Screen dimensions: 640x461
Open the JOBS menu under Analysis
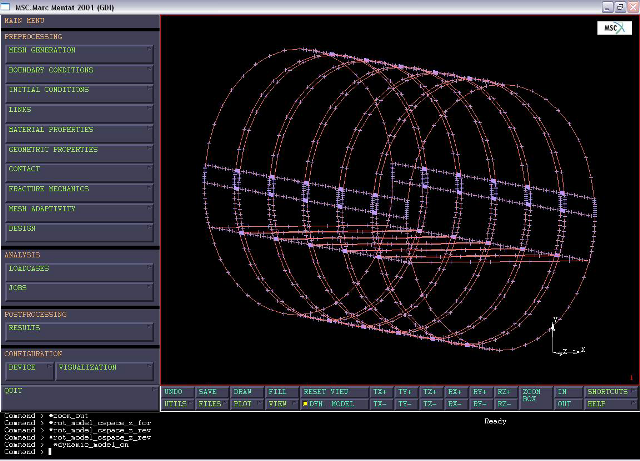(80, 292)
